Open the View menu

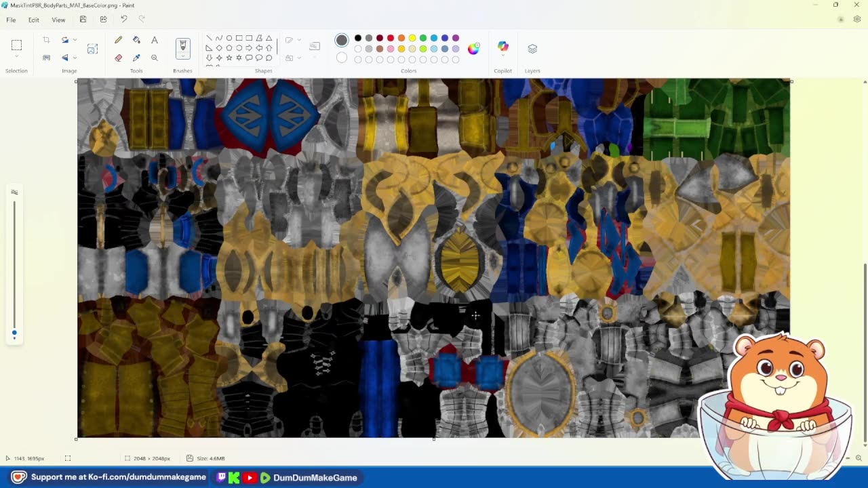(58, 20)
